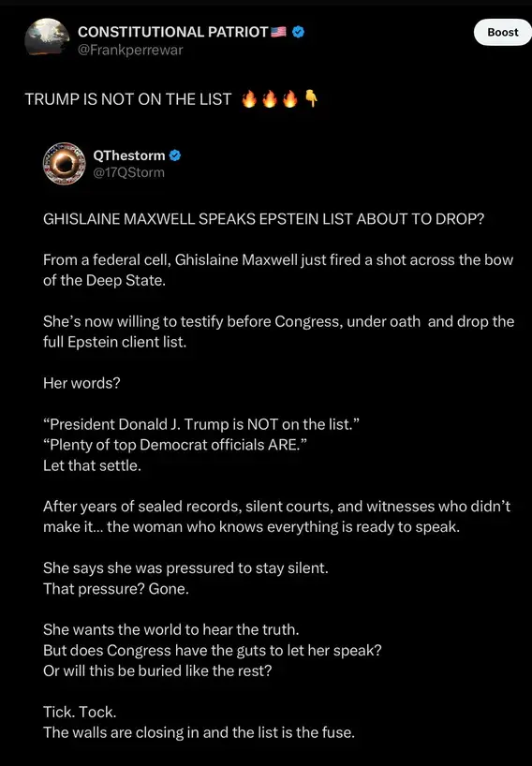Image resolution: width=532 pixels, height=766 pixels.
Task: Click the CONSTITUTIONAL PATRIOT display name
Action: click(x=172, y=32)
